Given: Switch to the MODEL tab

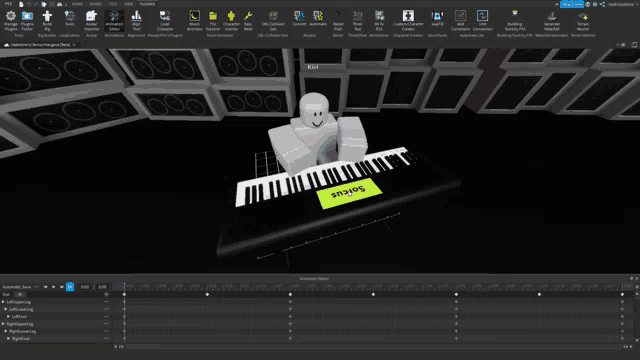Looking at the screenshot, I should click(x=96, y=4).
